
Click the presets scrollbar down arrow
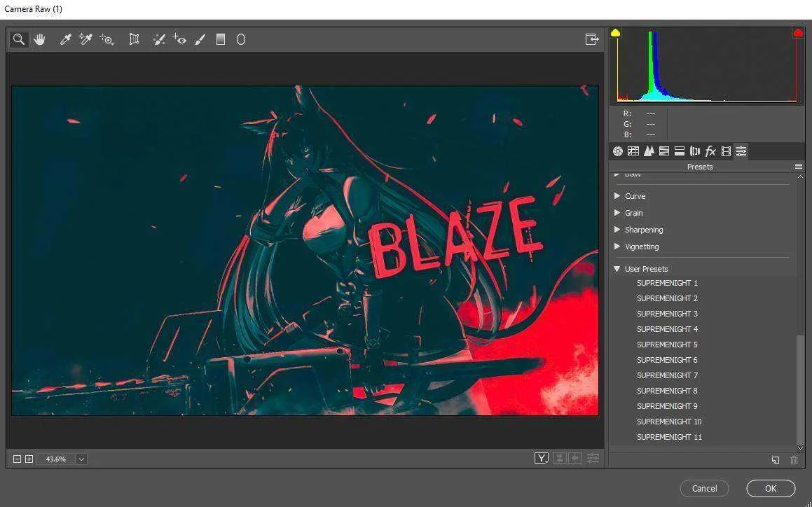click(800, 447)
